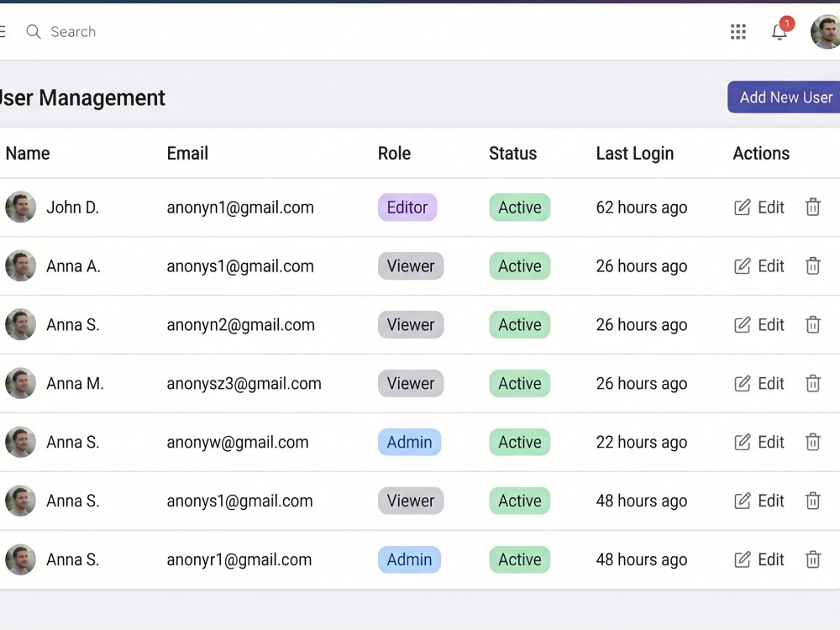Open the notifications bell

tap(780, 32)
